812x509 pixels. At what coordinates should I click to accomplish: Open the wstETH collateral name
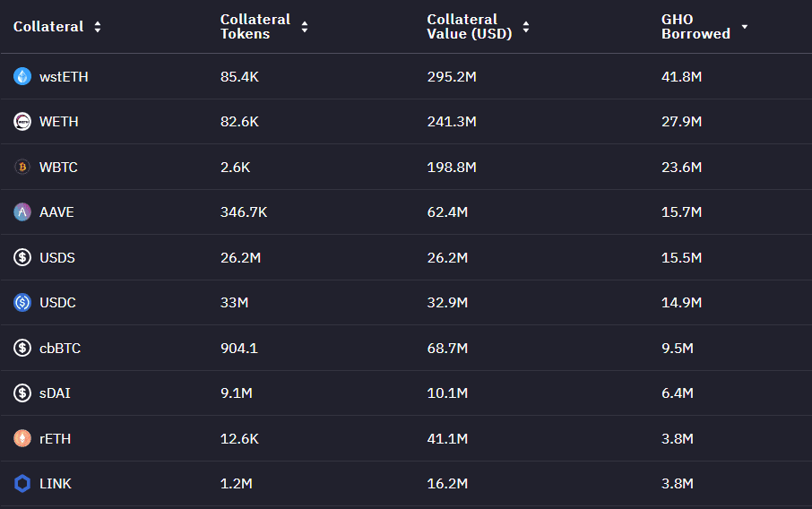tap(64, 77)
